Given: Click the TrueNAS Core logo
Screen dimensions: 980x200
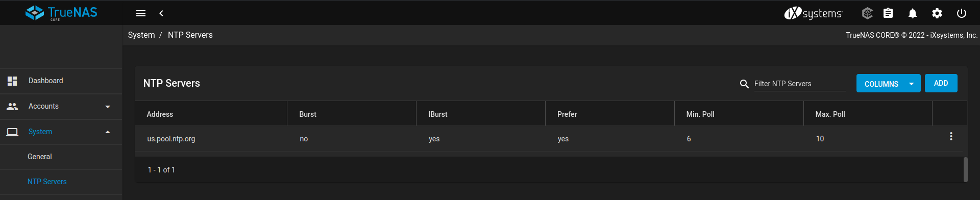Looking at the screenshot, I should (61, 13).
